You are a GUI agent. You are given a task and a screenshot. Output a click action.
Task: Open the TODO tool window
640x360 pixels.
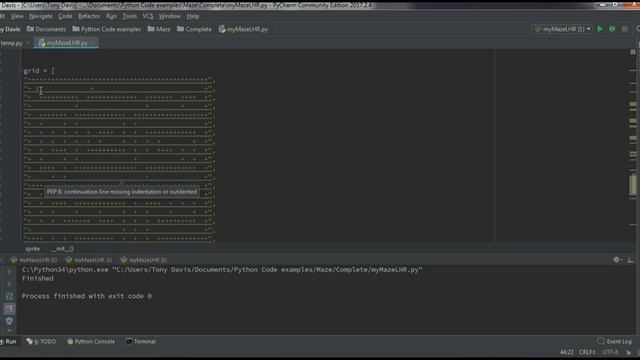point(41,342)
